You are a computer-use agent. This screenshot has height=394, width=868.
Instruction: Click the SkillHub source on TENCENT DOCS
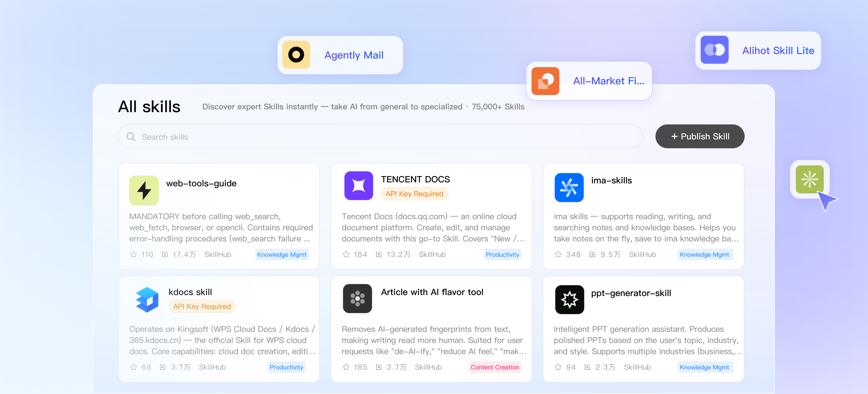tap(432, 254)
